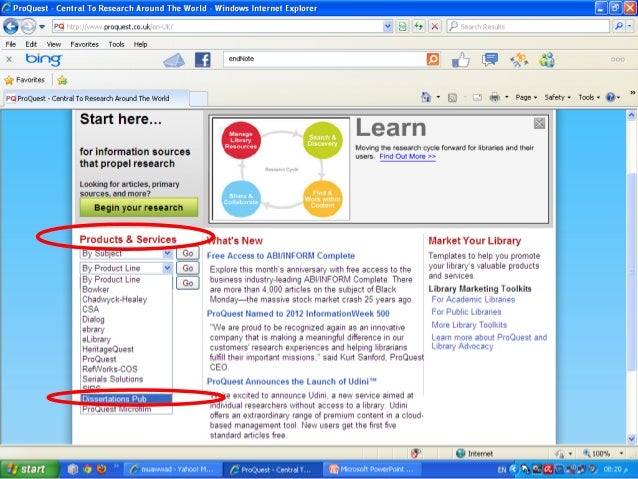Click the browser Back arrow button
This screenshot has width=638, height=479.
click(11, 27)
